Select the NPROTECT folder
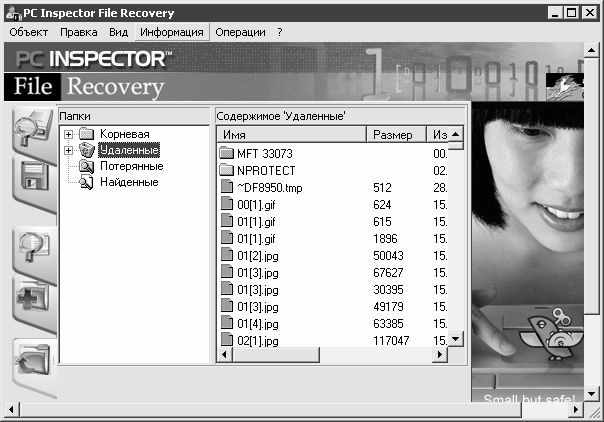The width and height of the screenshot is (604, 422). [x=266, y=170]
